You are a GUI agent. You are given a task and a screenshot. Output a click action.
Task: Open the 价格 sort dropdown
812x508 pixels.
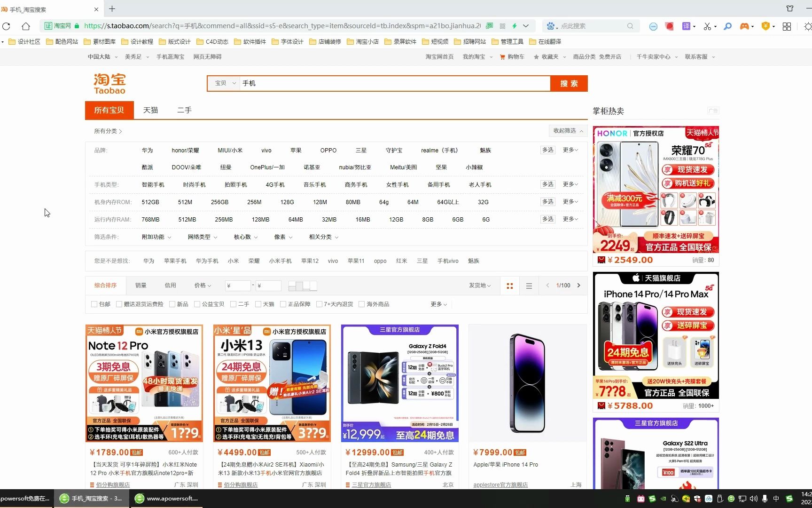click(203, 286)
